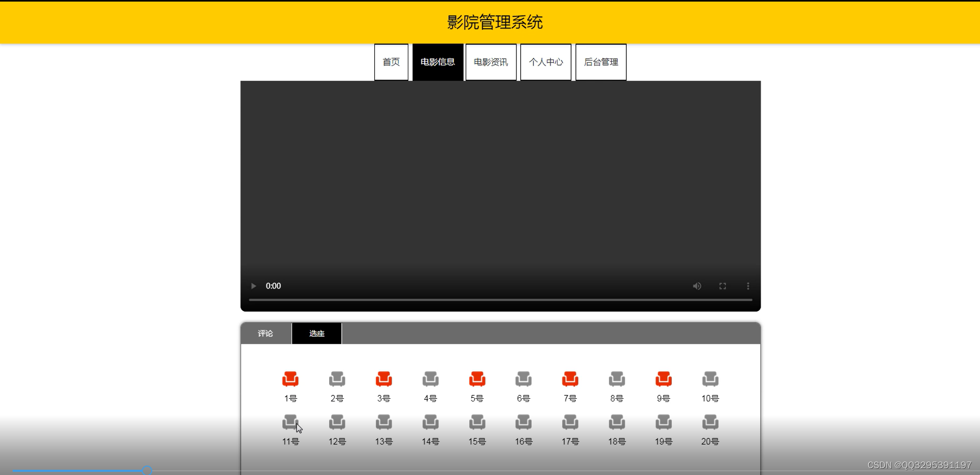Click the 影院管理系统 header title

494,22
